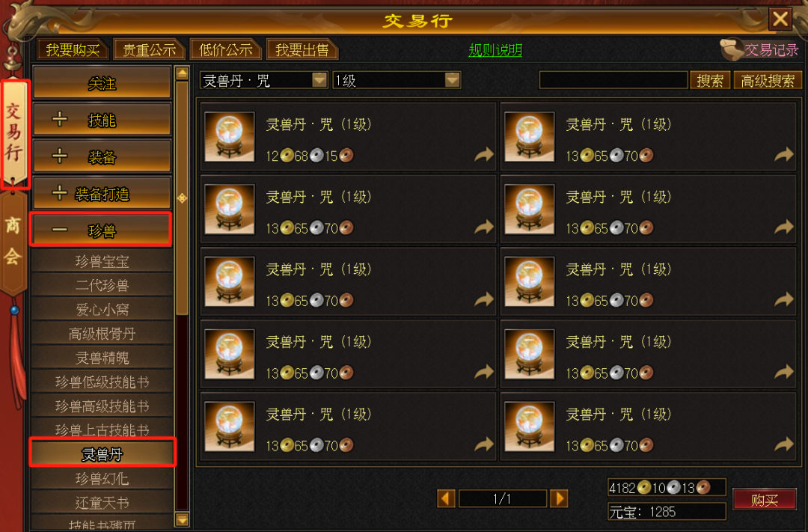This screenshot has height=532, width=808.
Task: Click the 购买 button
Action: (x=764, y=500)
